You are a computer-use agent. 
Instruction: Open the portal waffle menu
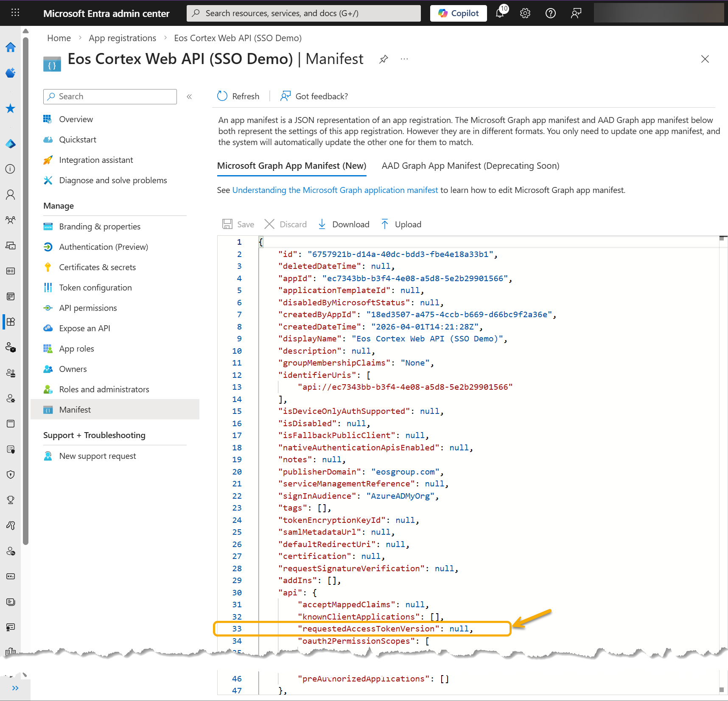(x=15, y=13)
